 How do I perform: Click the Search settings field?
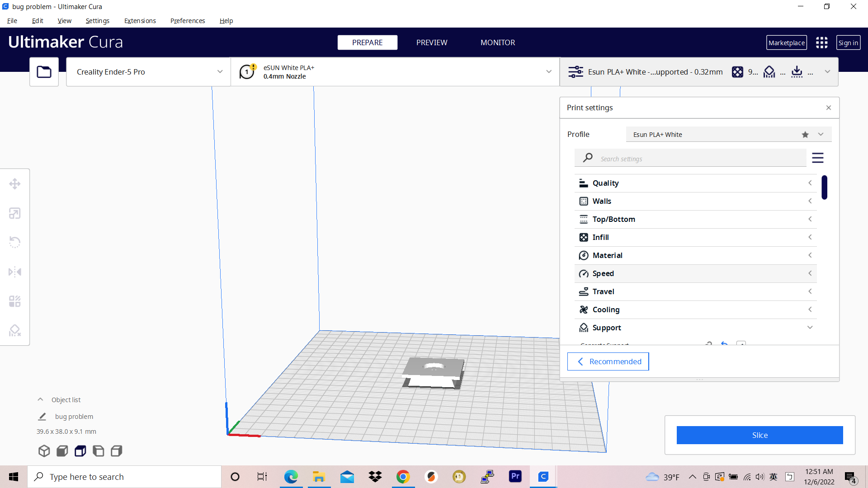coord(690,159)
